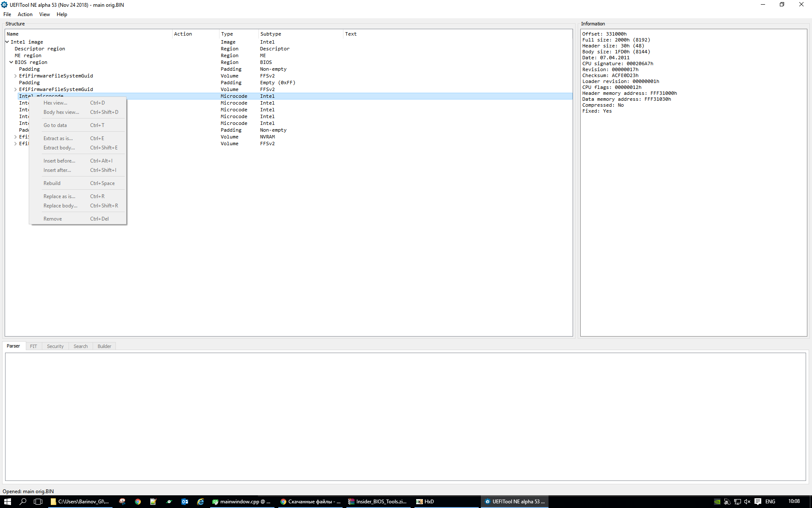Choose Extract as is from context menu
Image resolution: width=812 pixels, height=508 pixels.
[x=58, y=138]
